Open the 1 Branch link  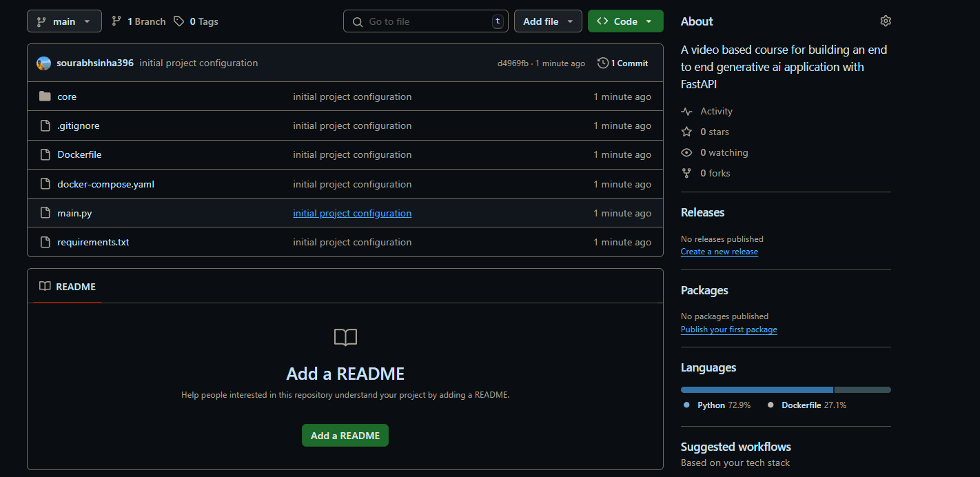(139, 21)
